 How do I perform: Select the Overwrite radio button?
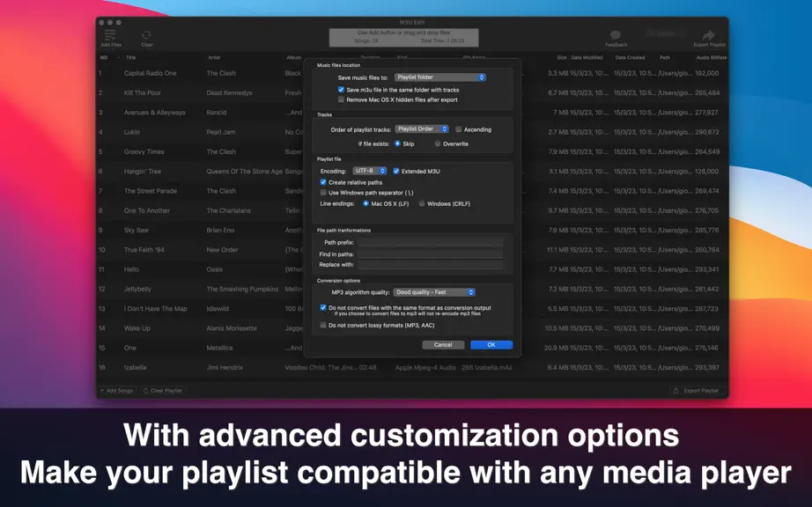click(438, 143)
